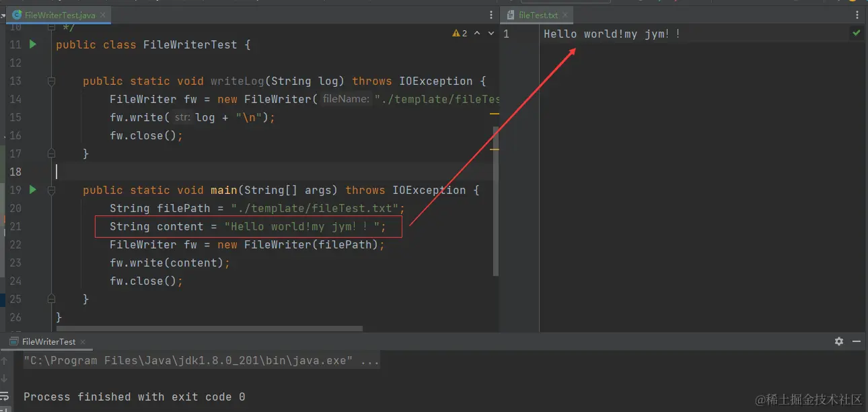This screenshot has height=412, width=868.
Task: Click the 2 warnings indicator
Action: pyautogui.click(x=460, y=33)
